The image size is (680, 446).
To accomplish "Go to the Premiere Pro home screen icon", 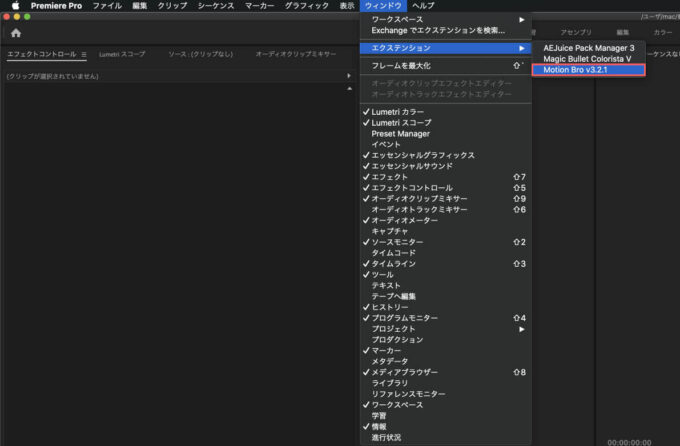I will 16,33.
